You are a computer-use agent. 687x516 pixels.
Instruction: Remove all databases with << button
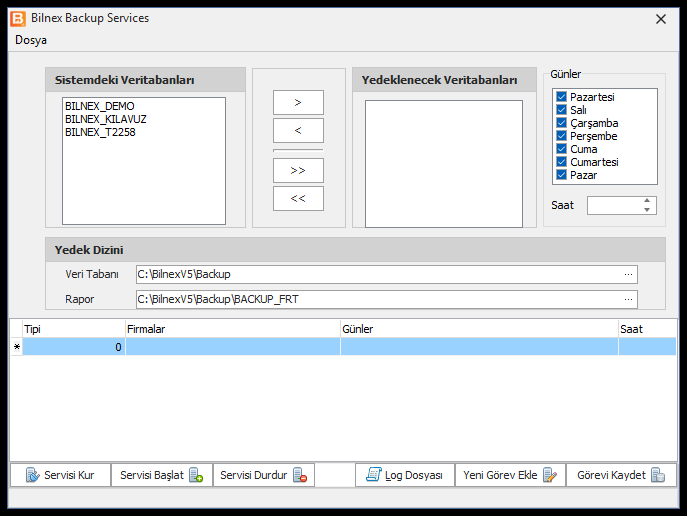click(298, 198)
